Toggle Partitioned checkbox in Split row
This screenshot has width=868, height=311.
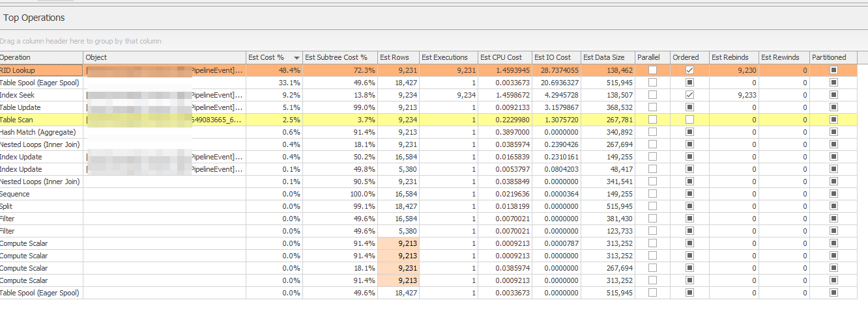(x=833, y=206)
